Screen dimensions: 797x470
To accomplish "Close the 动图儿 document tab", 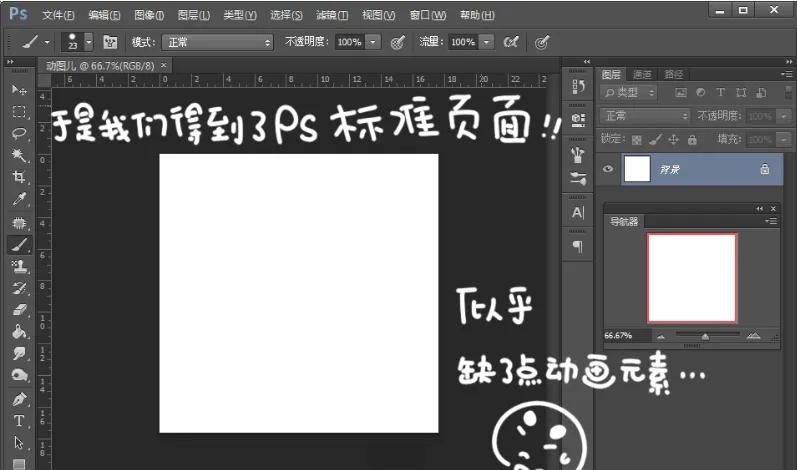I will 164,66.
